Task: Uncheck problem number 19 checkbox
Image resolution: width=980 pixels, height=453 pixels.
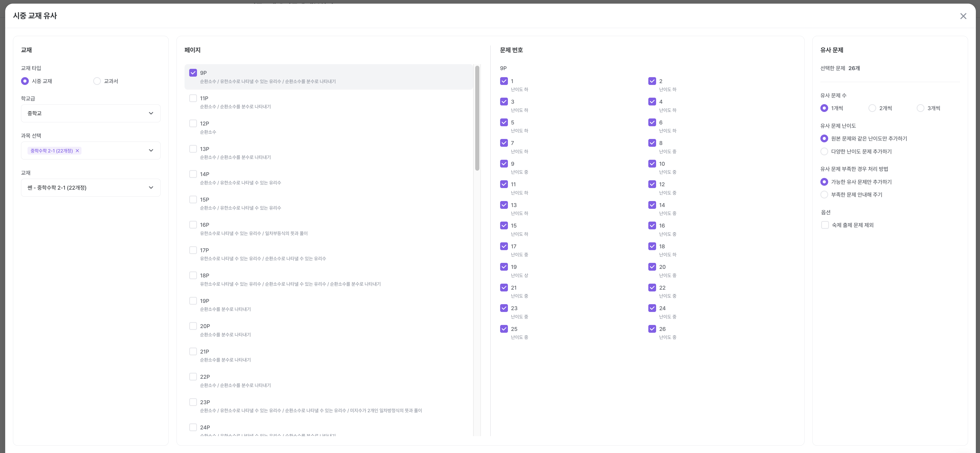Action: 504,267
